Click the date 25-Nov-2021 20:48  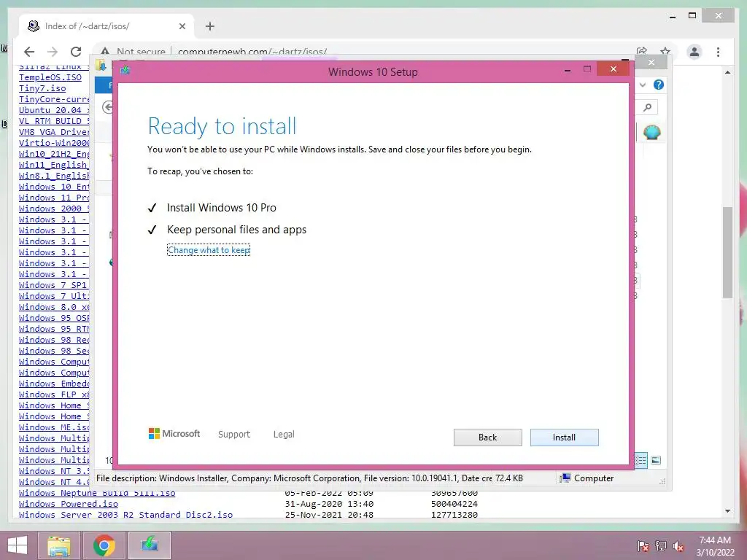coord(329,515)
